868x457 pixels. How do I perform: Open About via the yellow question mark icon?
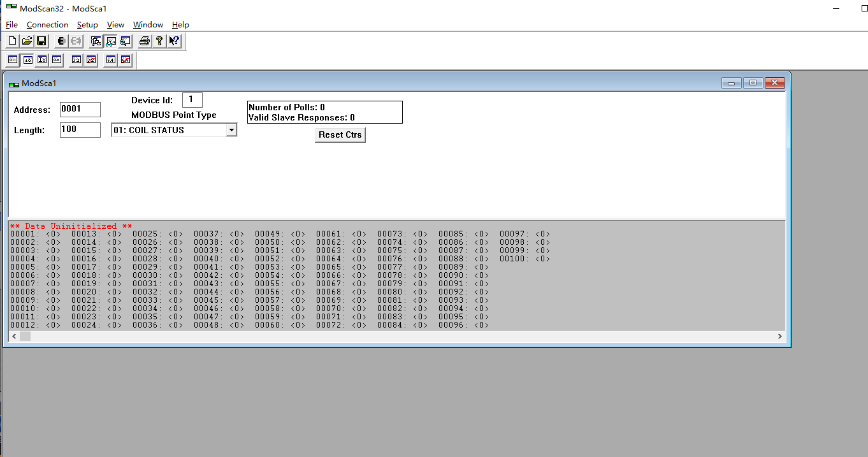pyautogui.click(x=159, y=41)
